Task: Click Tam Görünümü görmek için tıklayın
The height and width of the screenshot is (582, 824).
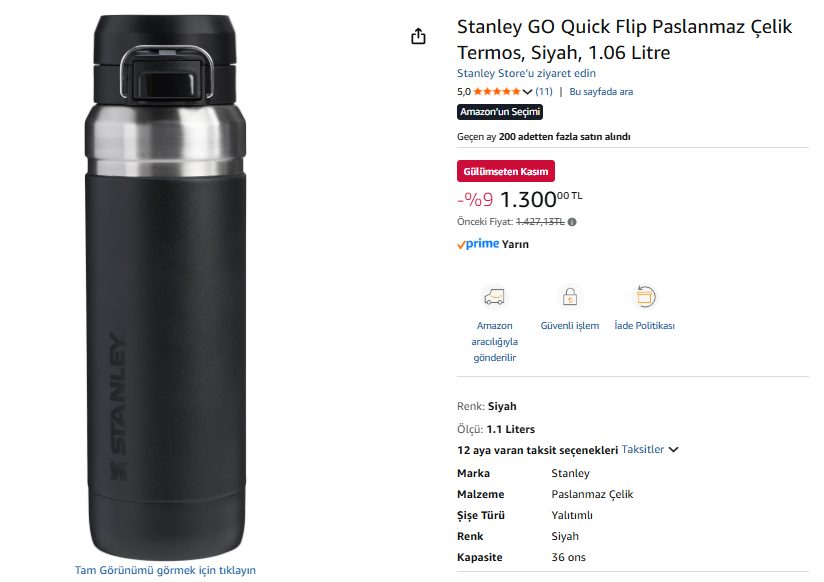Action: pos(165,570)
